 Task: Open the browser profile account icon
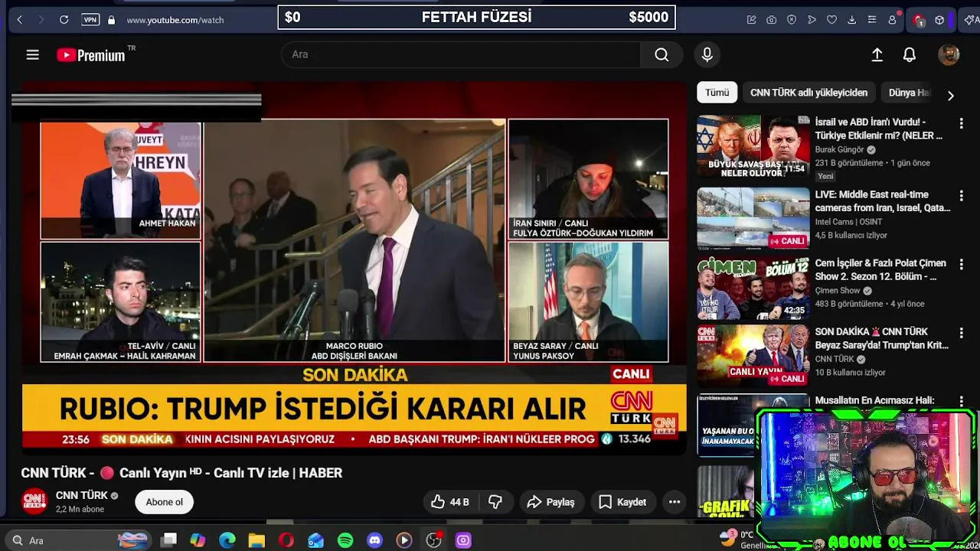pos(892,20)
